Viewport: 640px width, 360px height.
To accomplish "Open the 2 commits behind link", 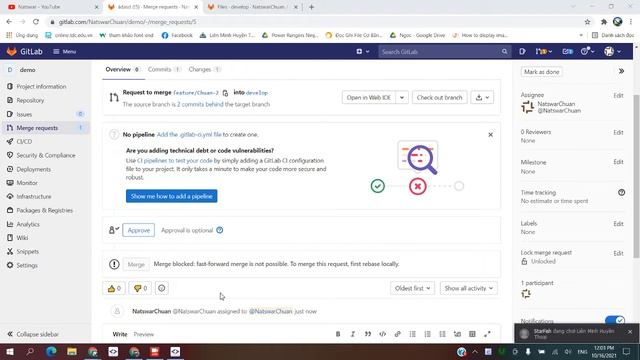I will point(200,104).
